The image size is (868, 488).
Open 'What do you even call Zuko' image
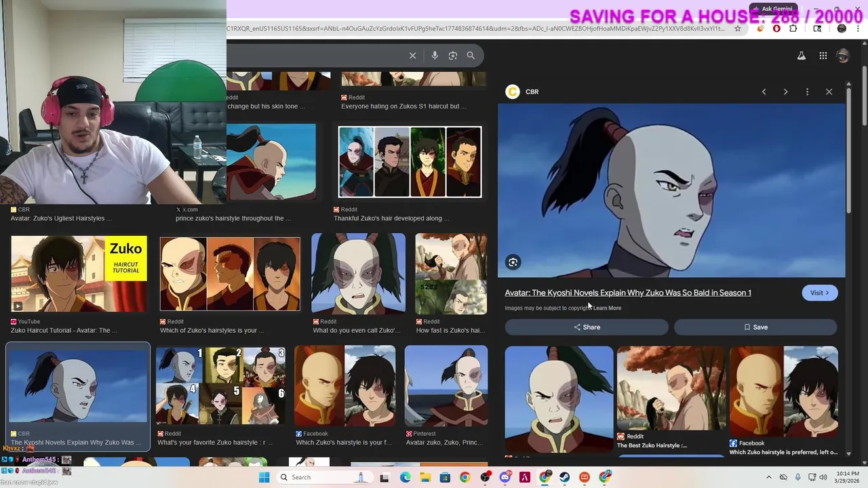358,274
